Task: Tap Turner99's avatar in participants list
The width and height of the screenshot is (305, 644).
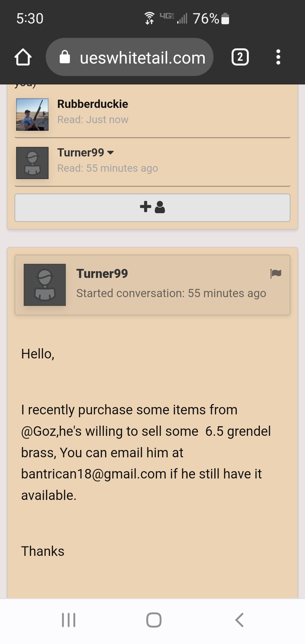Action: (32, 163)
